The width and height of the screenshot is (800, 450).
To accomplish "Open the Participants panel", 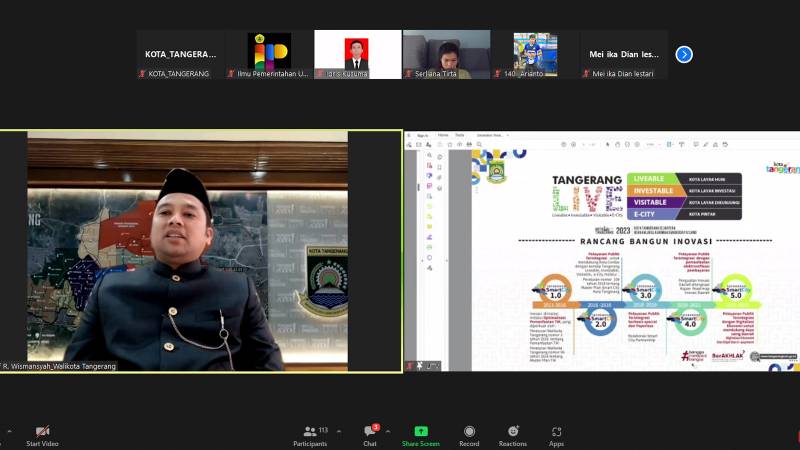I will (x=310, y=437).
